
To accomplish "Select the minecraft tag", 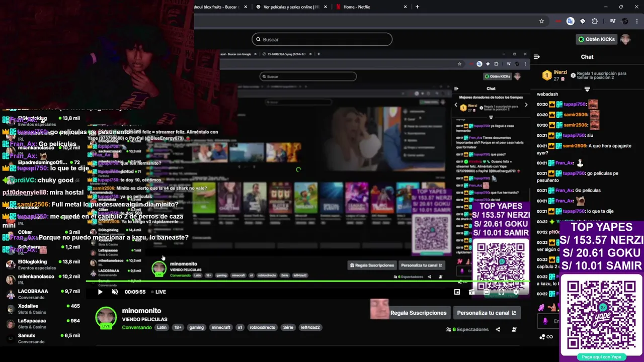I will click(220, 327).
